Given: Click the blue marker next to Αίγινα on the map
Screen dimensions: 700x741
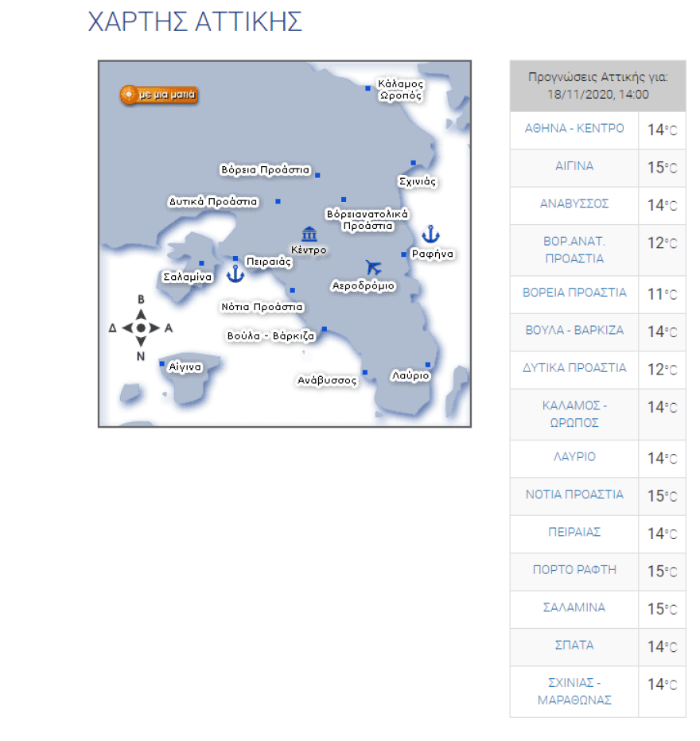Looking at the screenshot, I should [162, 364].
